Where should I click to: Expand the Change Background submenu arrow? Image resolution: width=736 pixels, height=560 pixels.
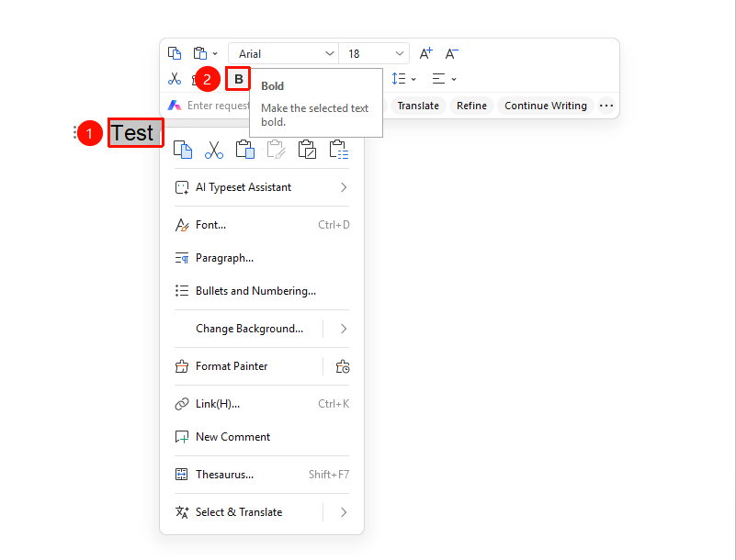coord(344,329)
